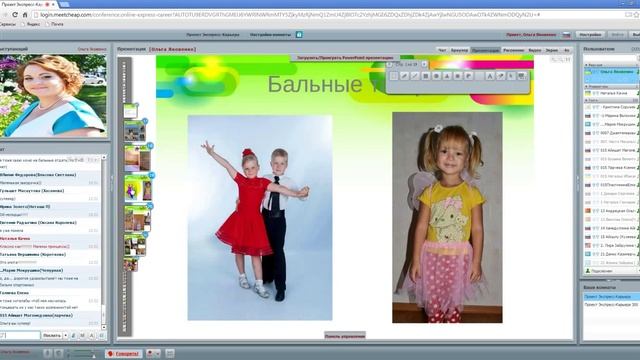Click the 'M' icon in chat toolbar

tap(82, 336)
